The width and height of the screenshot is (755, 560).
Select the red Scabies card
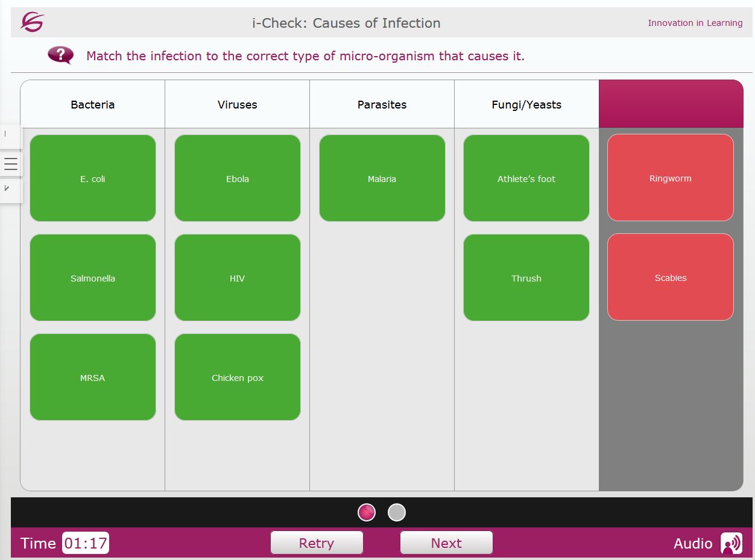pyautogui.click(x=671, y=277)
